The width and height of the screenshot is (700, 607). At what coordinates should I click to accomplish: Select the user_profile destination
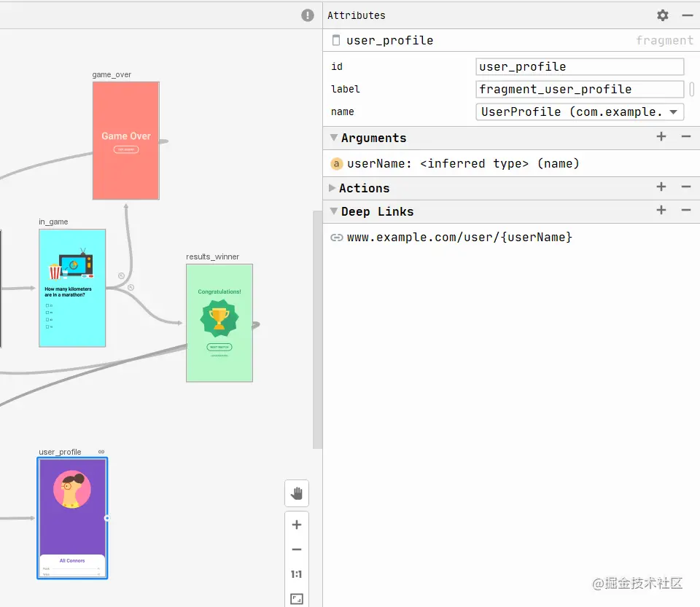72,518
